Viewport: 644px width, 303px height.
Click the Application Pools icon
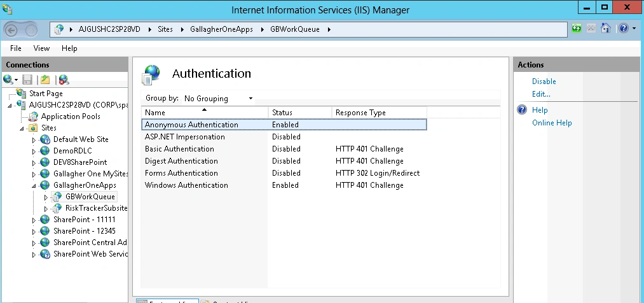point(33,116)
